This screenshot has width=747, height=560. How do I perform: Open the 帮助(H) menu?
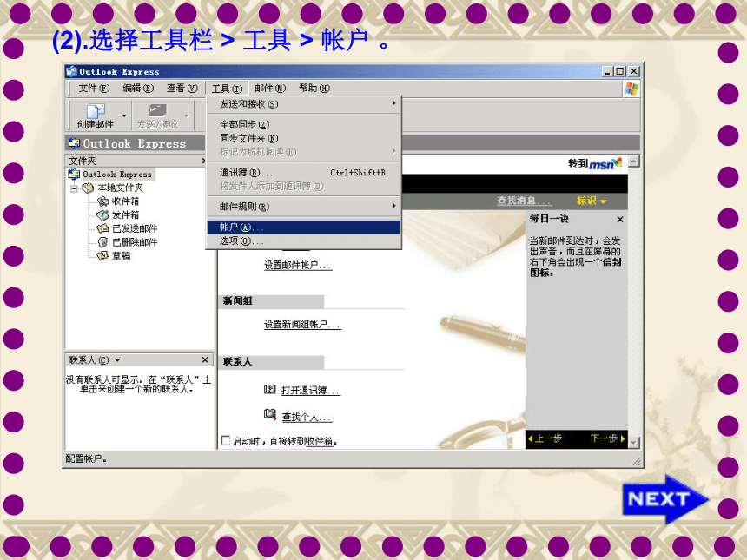(314, 88)
